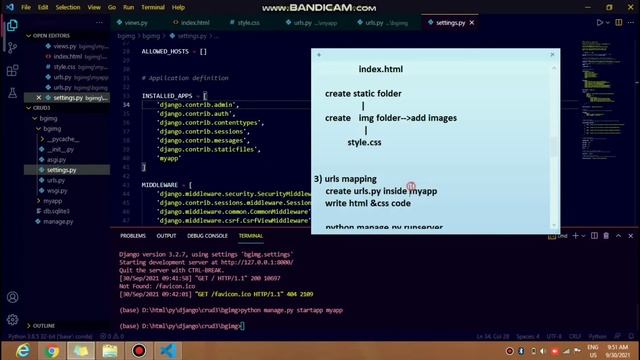This screenshot has height=360, width=640.
Task: Open the File menu
Action: click(26, 7)
